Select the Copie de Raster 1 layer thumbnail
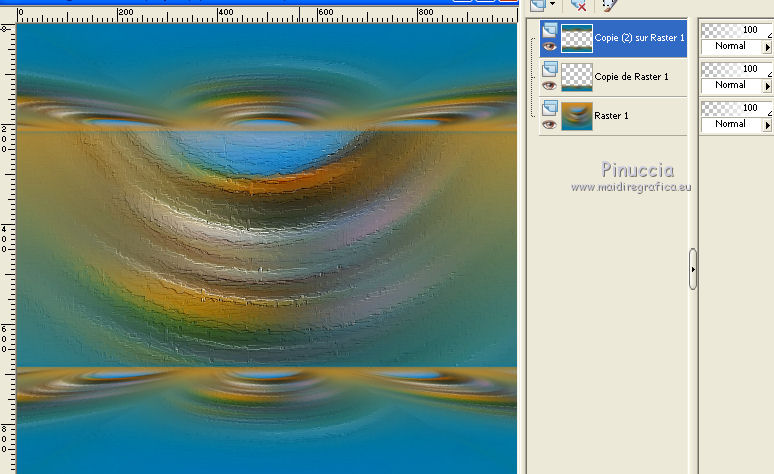The height and width of the screenshot is (474, 774). pos(577,77)
